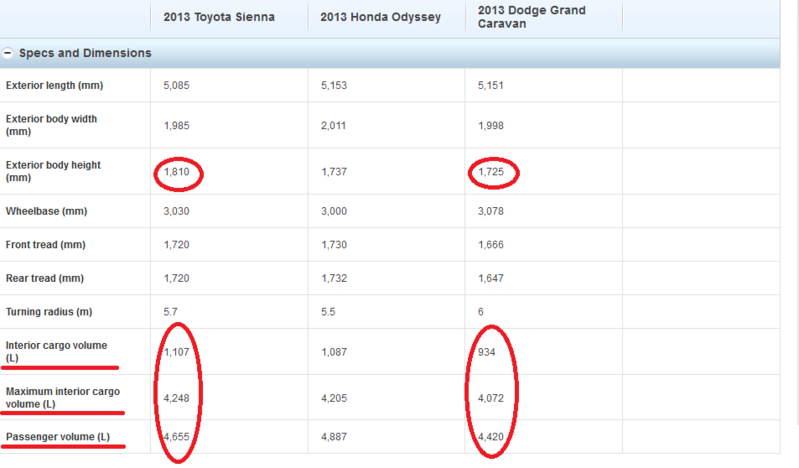Click the Odyssey rear tread value 1,732
Image resolution: width=799 pixels, height=468 pixels.
pyautogui.click(x=334, y=278)
